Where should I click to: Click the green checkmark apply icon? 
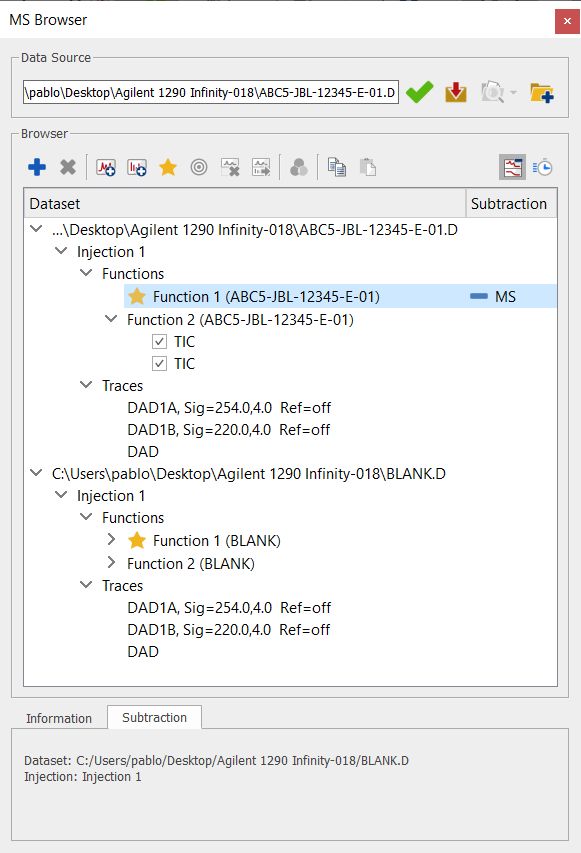419,92
